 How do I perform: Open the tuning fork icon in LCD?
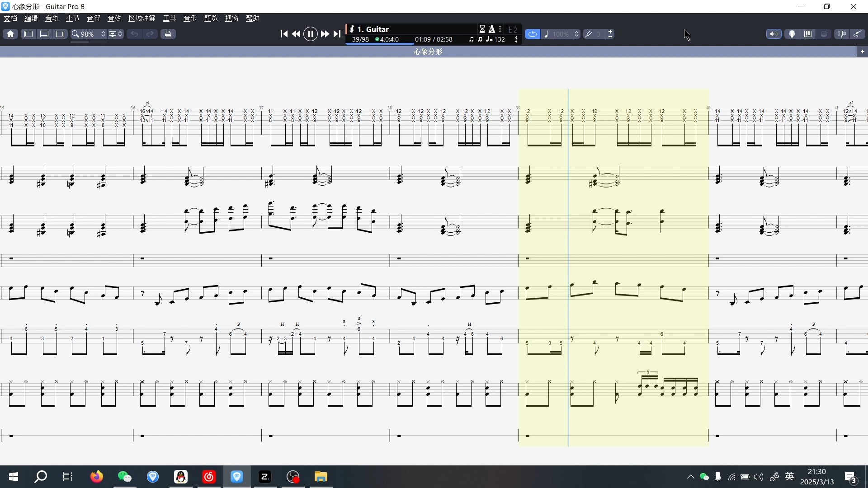click(516, 39)
